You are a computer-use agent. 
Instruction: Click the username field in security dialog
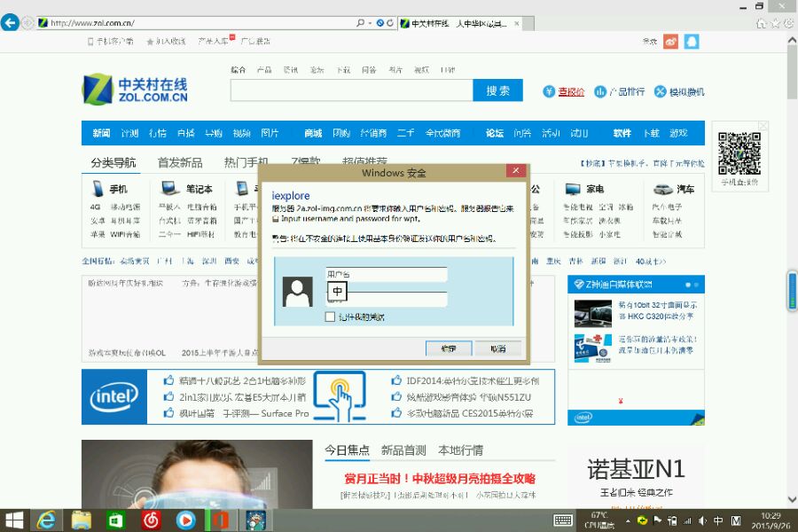point(387,274)
